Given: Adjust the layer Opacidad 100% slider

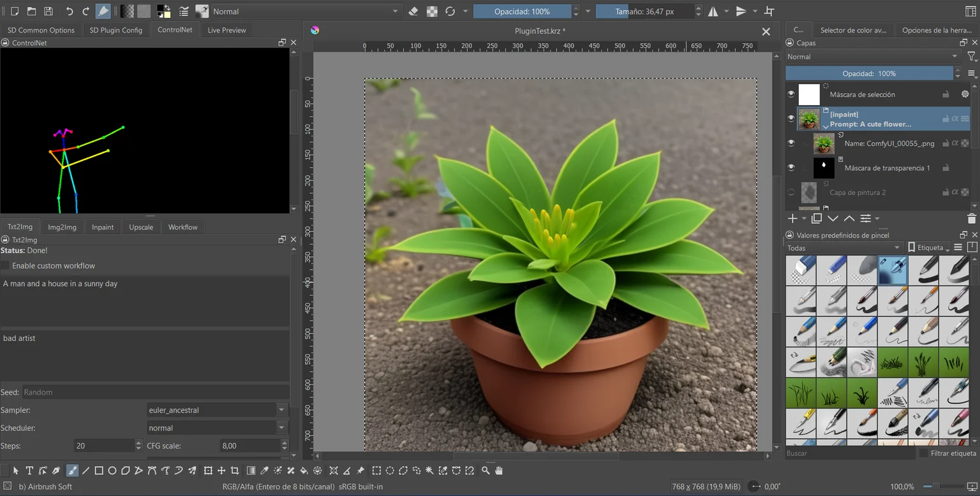Looking at the screenshot, I should 870,73.
